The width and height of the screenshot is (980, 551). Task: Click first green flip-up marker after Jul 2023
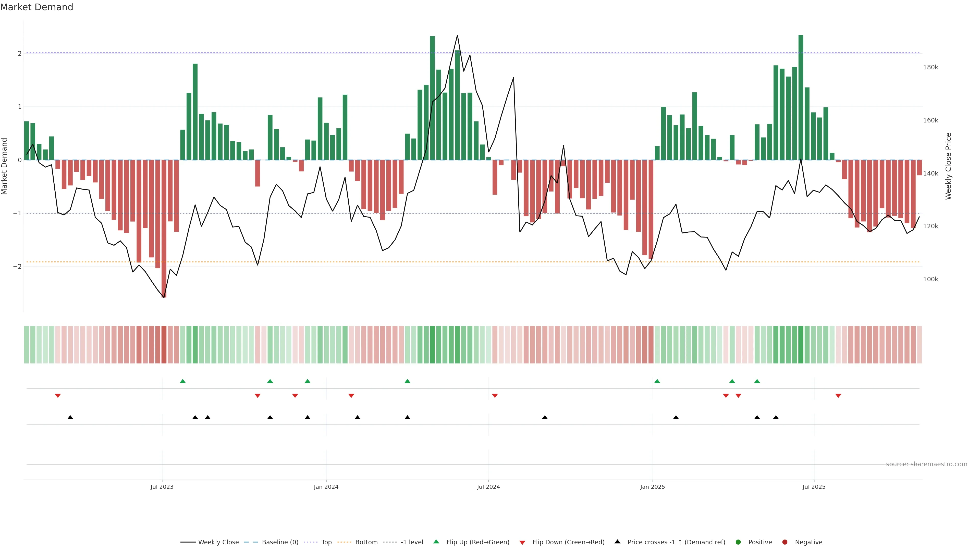(183, 381)
